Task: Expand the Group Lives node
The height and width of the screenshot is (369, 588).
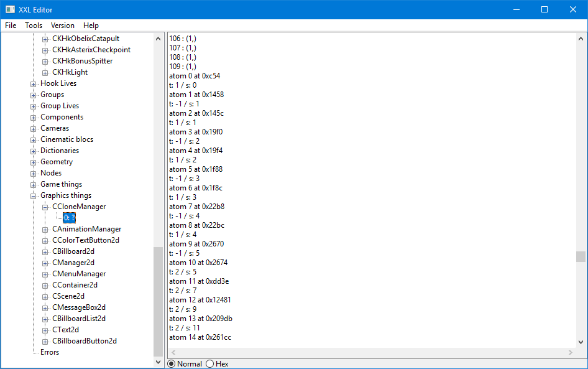Action: (x=33, y=106)
